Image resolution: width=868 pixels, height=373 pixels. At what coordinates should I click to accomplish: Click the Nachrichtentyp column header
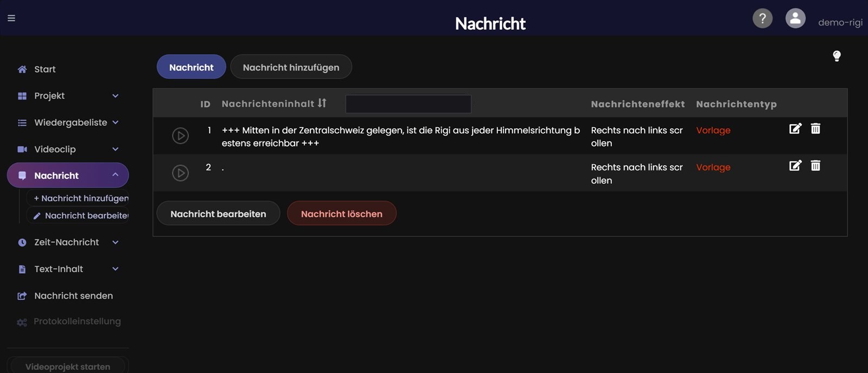click(x=736, y=104)
